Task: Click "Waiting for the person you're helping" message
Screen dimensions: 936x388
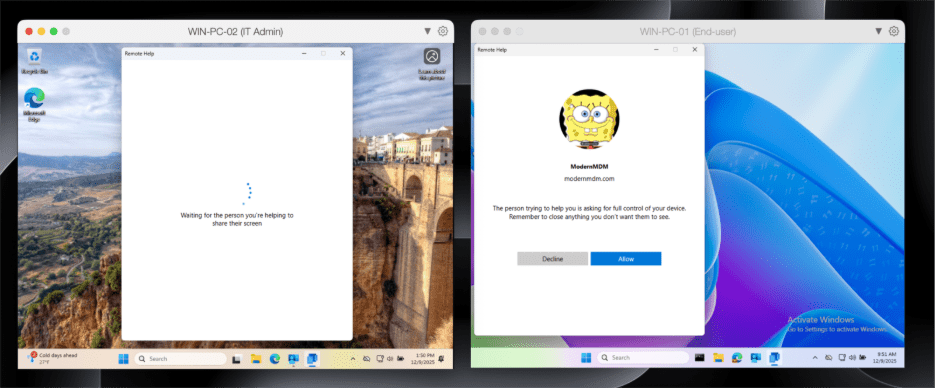Action: tap(237, 219)
